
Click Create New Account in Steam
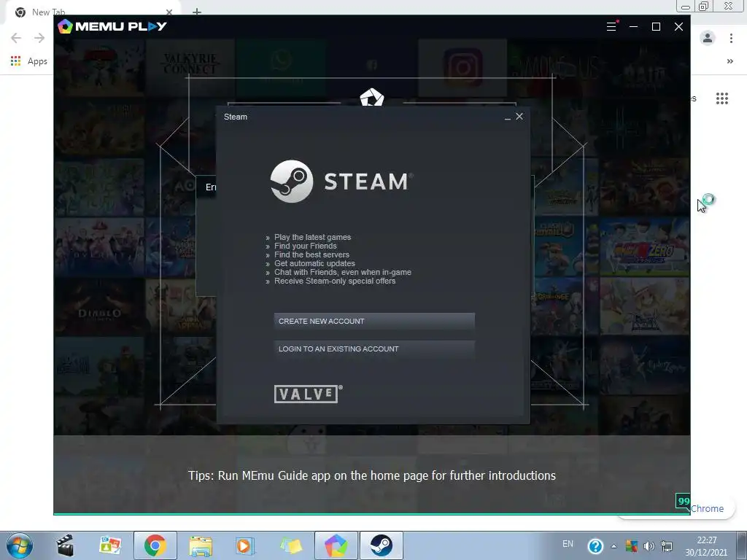(x=374, y=322)
